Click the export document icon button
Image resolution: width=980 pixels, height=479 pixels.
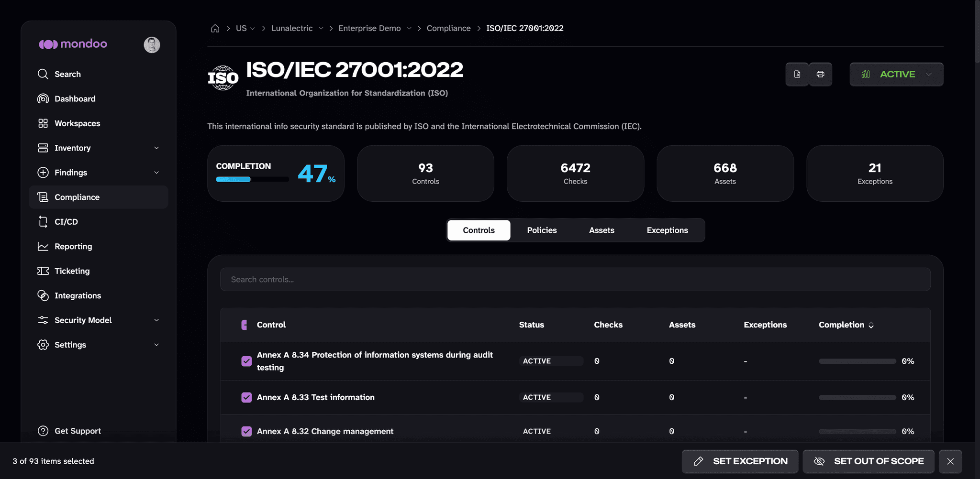click(x=797, y=74)
